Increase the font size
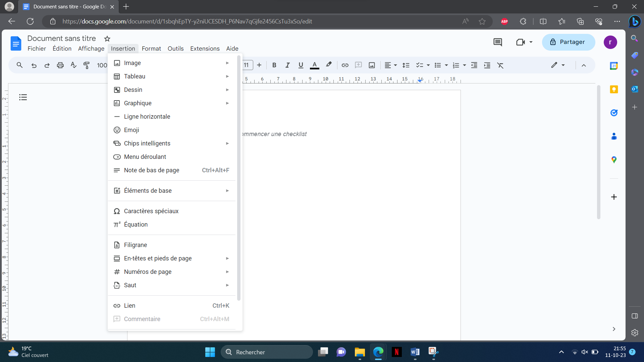Image resolution: width=644 pixels, height=362 pixels. click(x=259, y=65)
